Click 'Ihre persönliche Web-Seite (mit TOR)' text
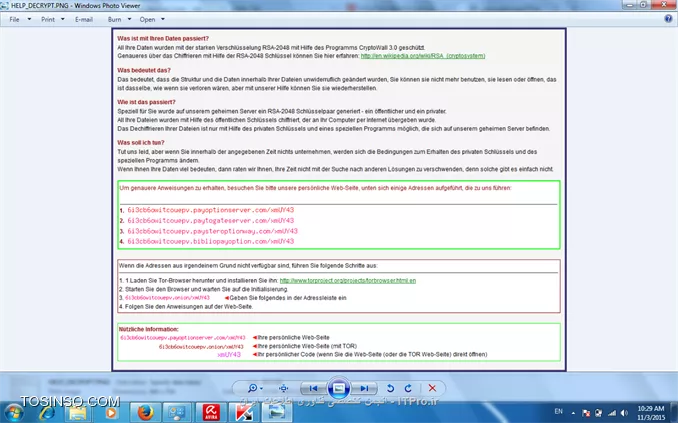This screenshot has width=678, height=423. point(307,346)
